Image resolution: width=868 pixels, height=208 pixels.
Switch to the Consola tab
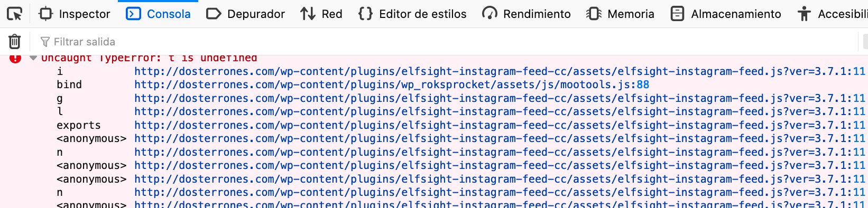click(158, 14)
